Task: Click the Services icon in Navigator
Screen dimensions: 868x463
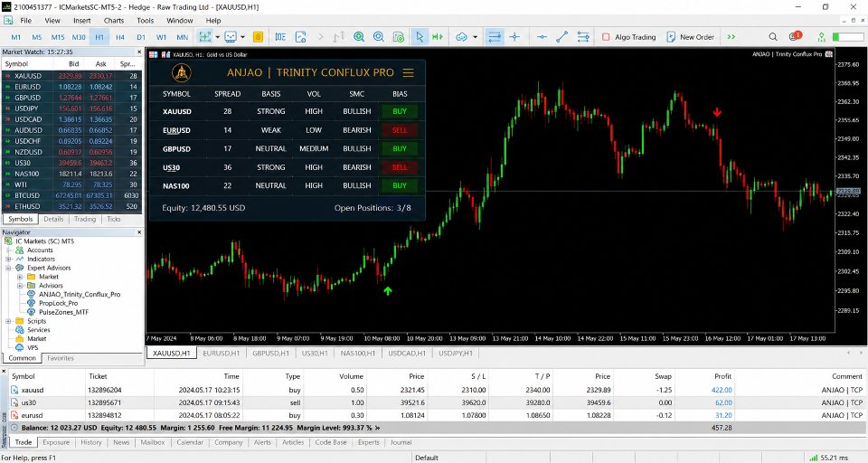Action: [x=19, y=329]
